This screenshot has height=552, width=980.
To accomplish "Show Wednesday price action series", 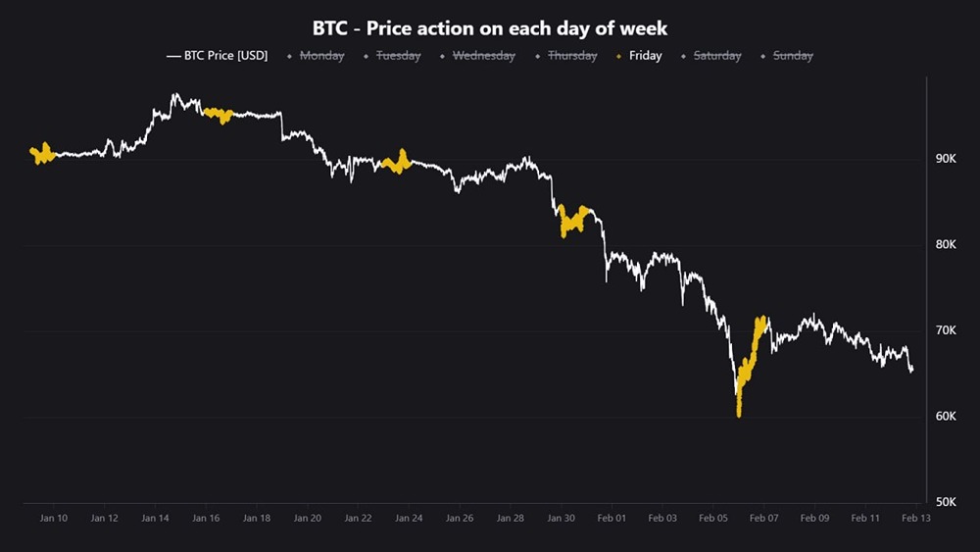I will click(x=483, y=56).
